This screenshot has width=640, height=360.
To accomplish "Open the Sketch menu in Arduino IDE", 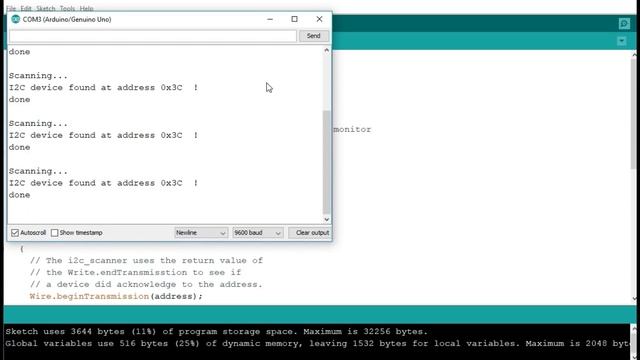I will (45, 8).
